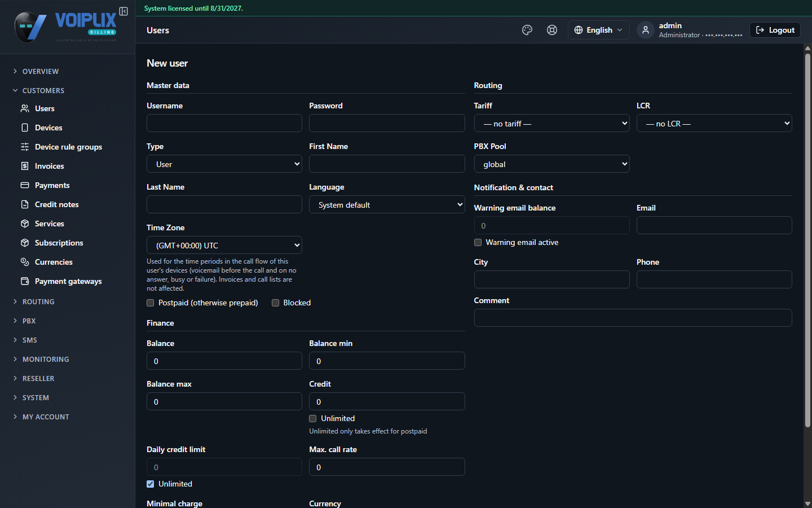Enable Postpaid (otherwise prepaid) checkbox
Viewport: 812px width, 508px height.
pyautogui.click(x=151, y=303)
